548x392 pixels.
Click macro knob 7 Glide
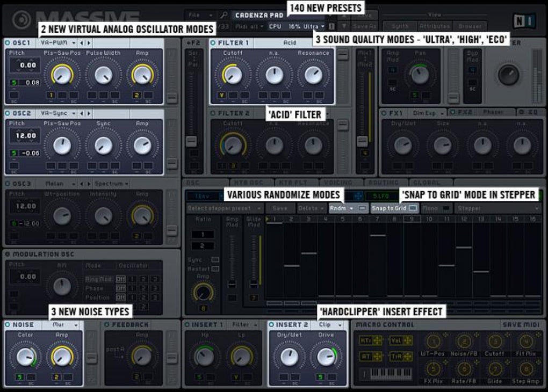[495, 369]
